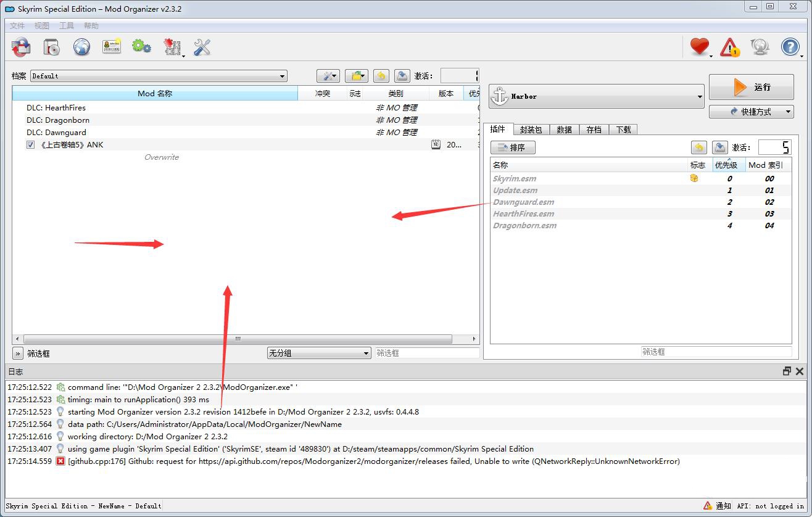This screenshot has height=517, width=812.
Task: Open the profiles ID card icon
Action: [112, 47]
